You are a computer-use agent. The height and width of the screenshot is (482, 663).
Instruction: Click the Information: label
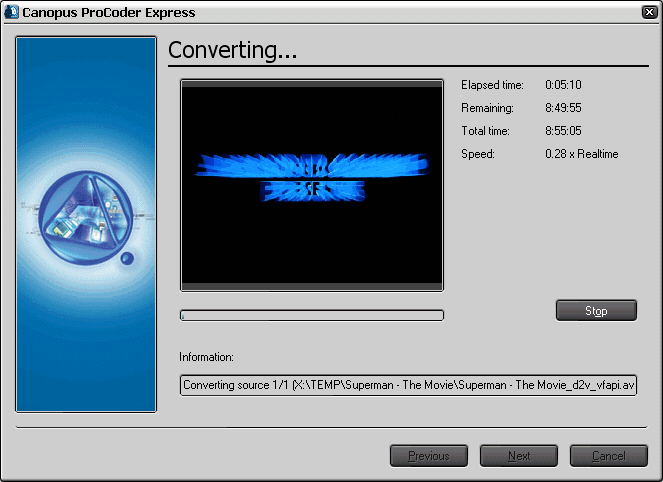[206, 357]
